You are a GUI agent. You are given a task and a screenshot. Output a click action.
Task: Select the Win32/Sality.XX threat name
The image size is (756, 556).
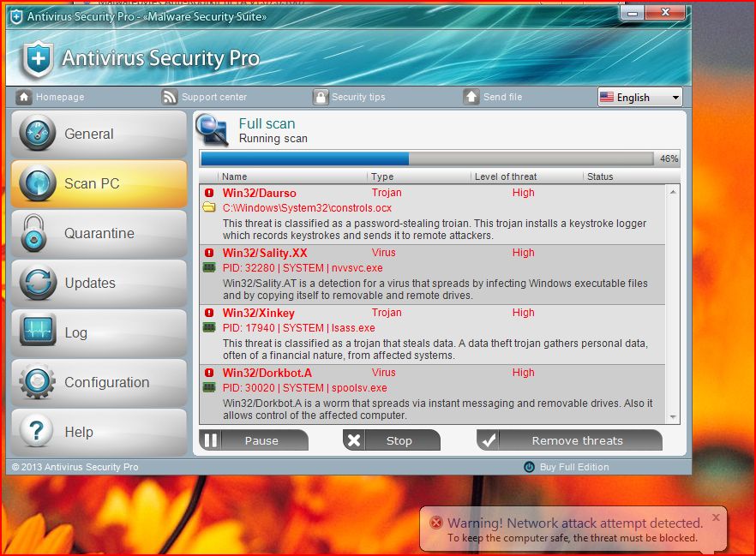tap(265, 253)
